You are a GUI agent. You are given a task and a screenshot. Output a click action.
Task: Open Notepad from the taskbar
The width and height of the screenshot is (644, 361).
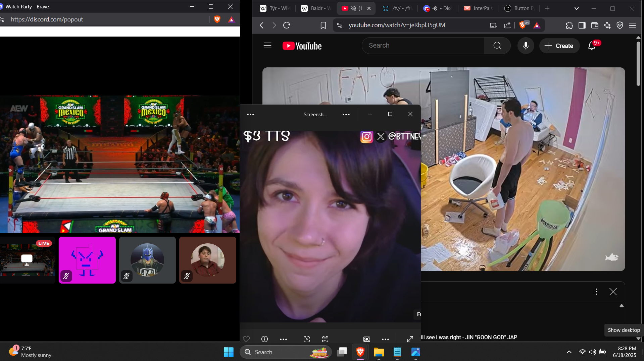pyautogui.click(x=397, y=352)
